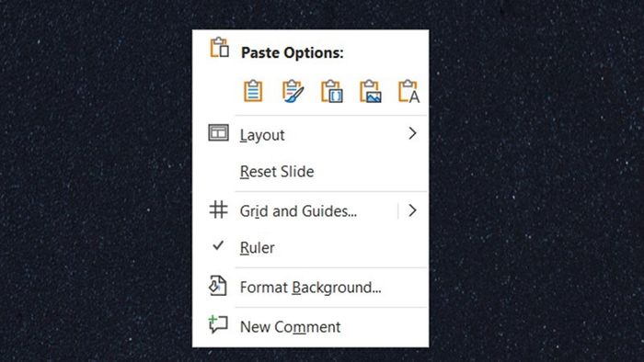Image resolution: width=644 pixels, height=362 pixels.
Task: Click the New Comment speech bubble icon
Action: point(218,324)
